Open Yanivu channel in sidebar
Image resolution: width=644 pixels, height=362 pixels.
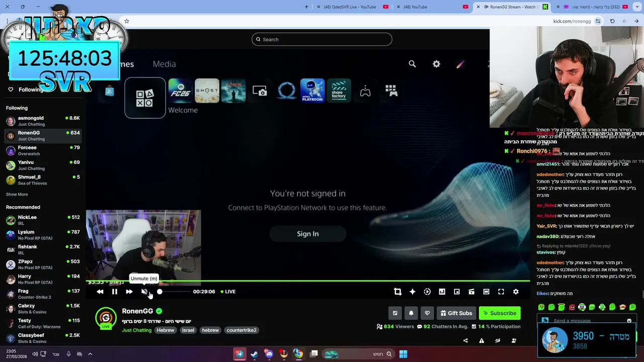[x=43, y=165]
